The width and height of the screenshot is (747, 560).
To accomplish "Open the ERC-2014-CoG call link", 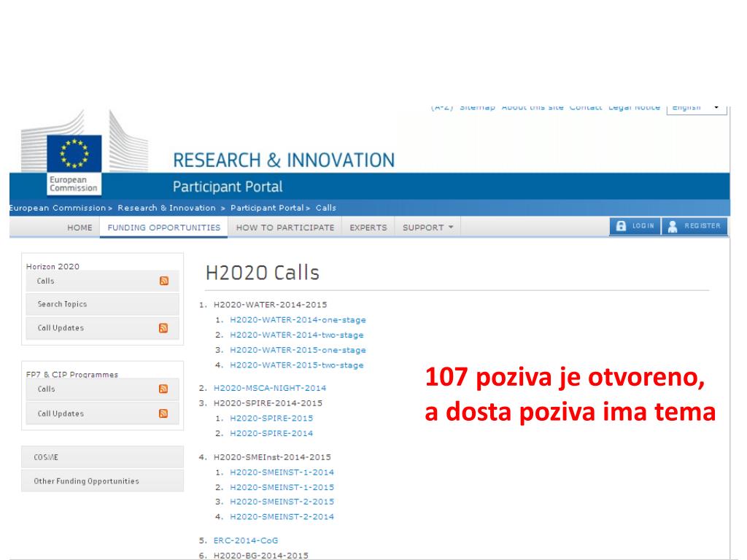I will click(x=246, y=540).
